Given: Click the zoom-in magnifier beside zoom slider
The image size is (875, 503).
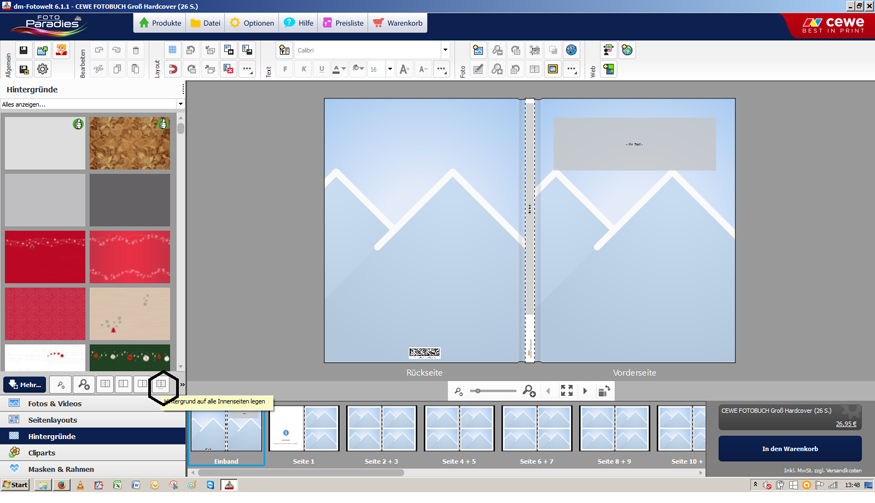Looking at the screenshot, I should 529,391.
